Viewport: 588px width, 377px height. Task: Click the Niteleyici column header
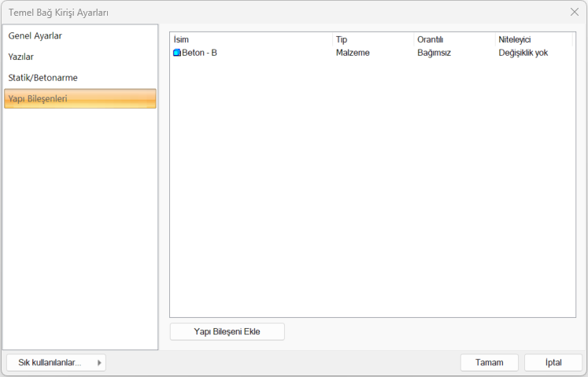[534, 39]
